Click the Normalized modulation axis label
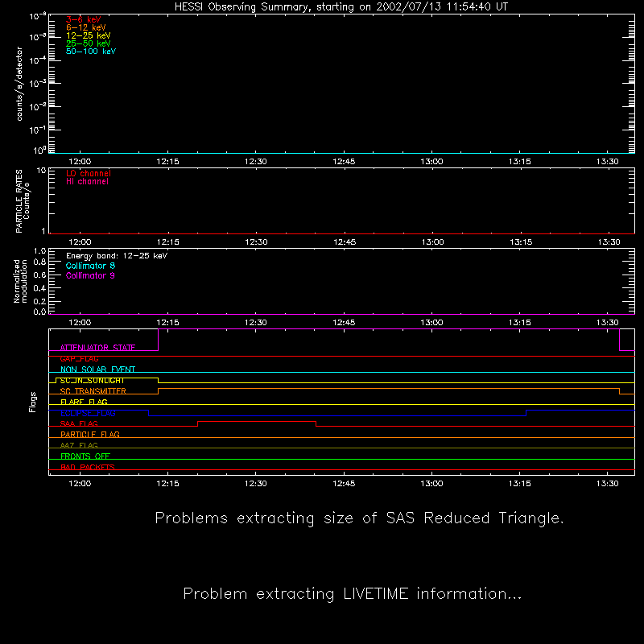The width and height of the screenshot is (644, 644). 20,281
